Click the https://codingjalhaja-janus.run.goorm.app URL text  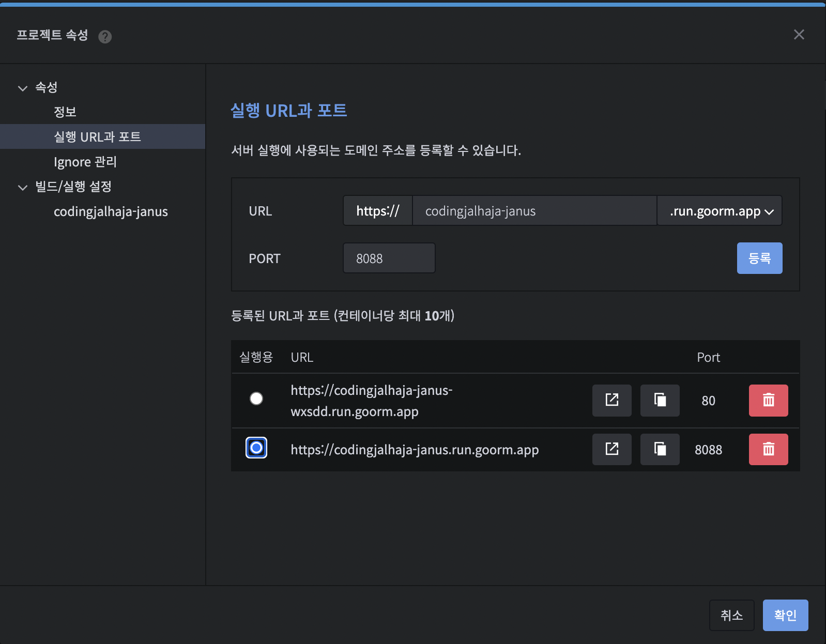point(415,450)
